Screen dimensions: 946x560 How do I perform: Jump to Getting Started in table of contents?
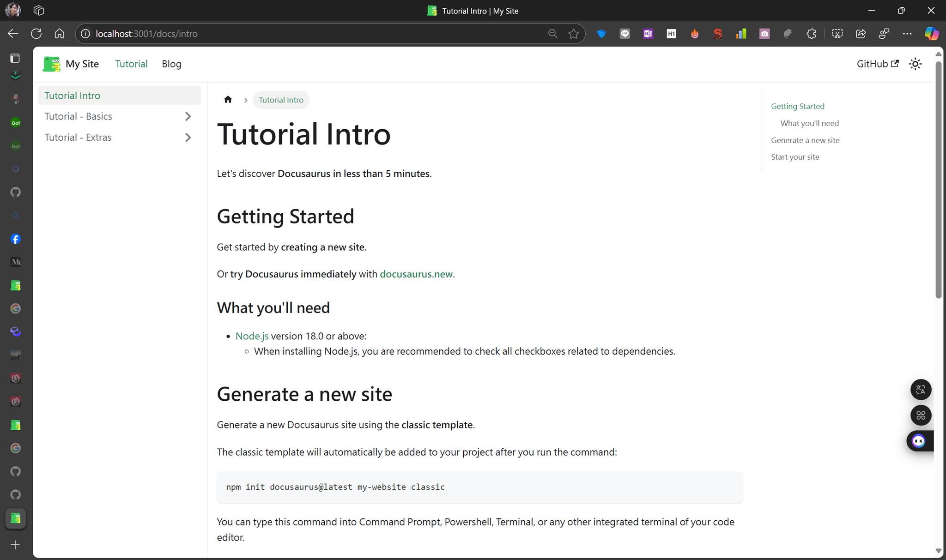coord(797,106)
